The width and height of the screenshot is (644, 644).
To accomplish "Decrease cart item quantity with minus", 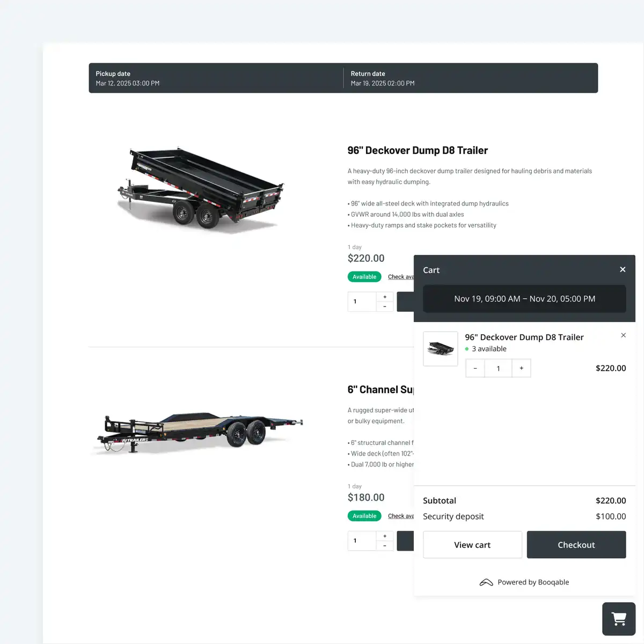I will 475,368.
